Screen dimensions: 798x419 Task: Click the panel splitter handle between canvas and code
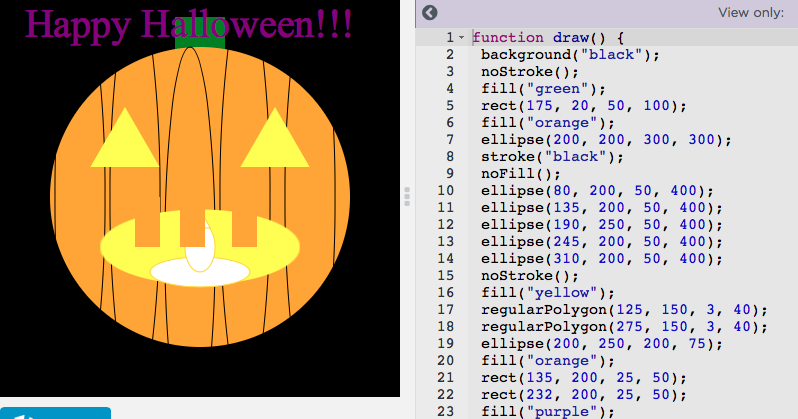pos(407,197)
